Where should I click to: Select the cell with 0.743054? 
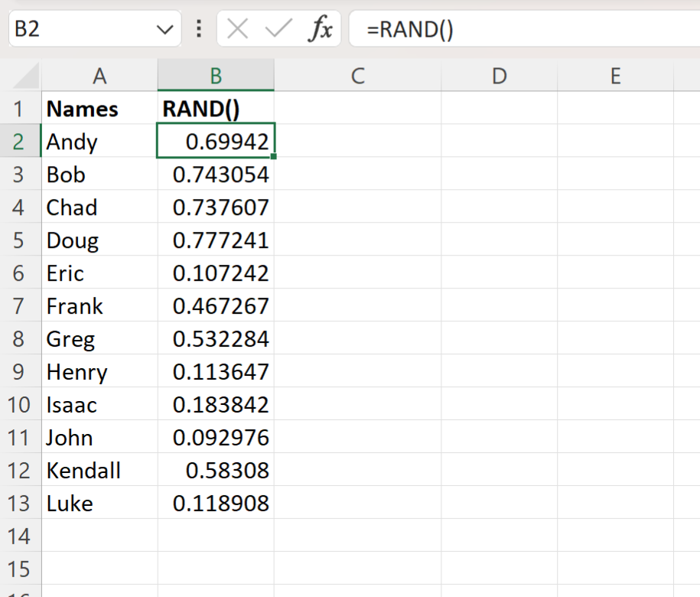215,175
